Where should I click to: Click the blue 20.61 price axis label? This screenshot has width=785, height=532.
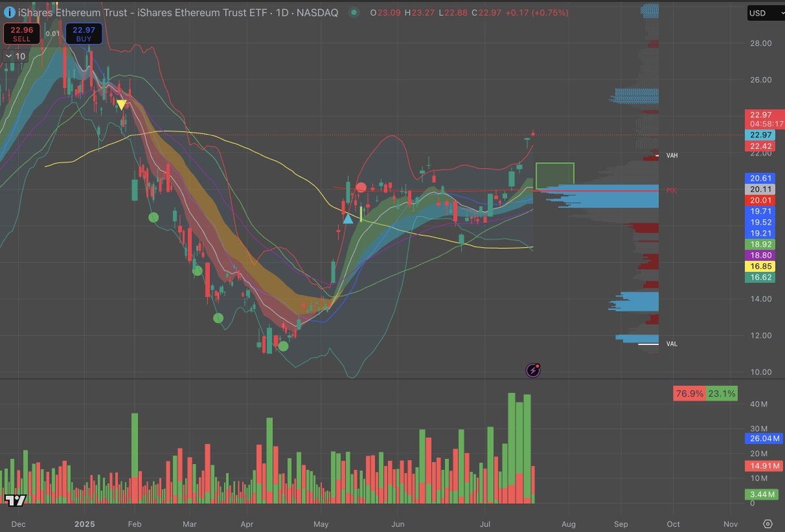[x=761, y=178]
